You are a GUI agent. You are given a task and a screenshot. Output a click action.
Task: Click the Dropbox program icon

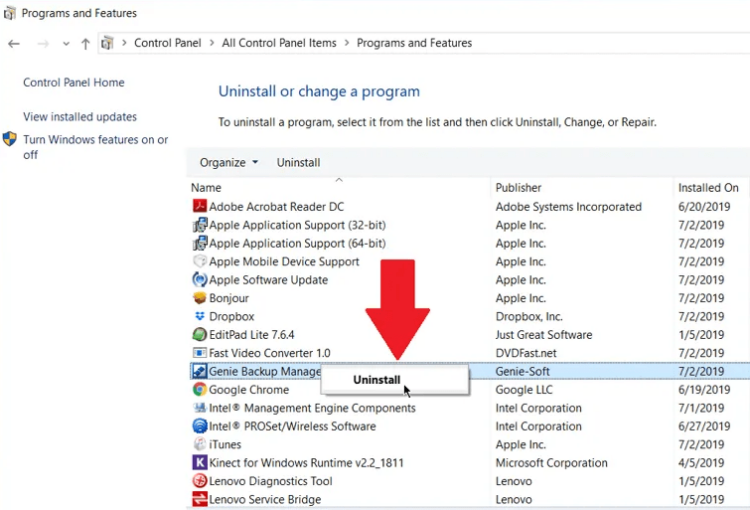[x=199, y=316]
